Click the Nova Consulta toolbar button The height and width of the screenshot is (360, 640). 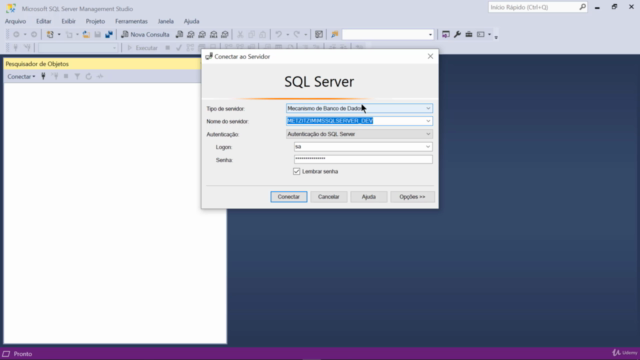145,35
